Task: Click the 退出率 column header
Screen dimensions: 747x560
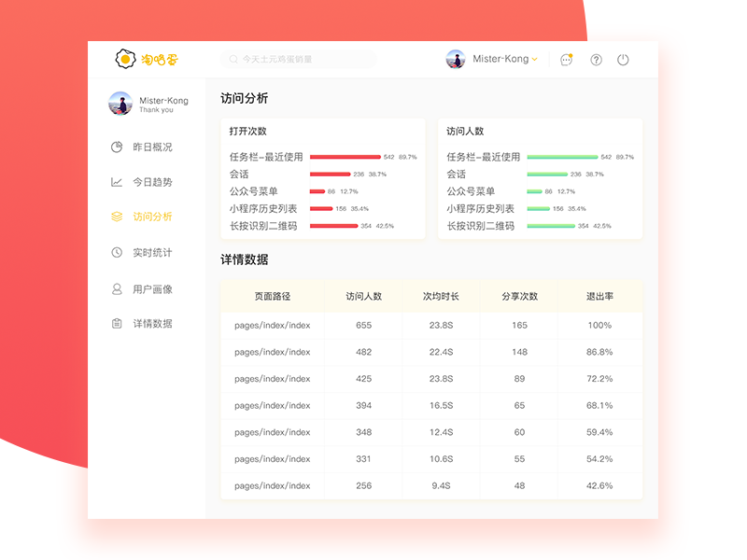Action: (599, 296)
